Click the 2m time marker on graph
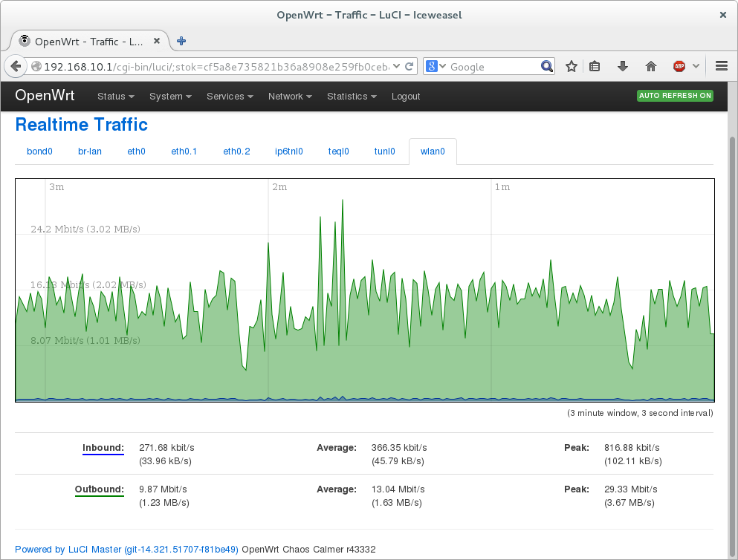Screen dimensions: 738x560 279,187
